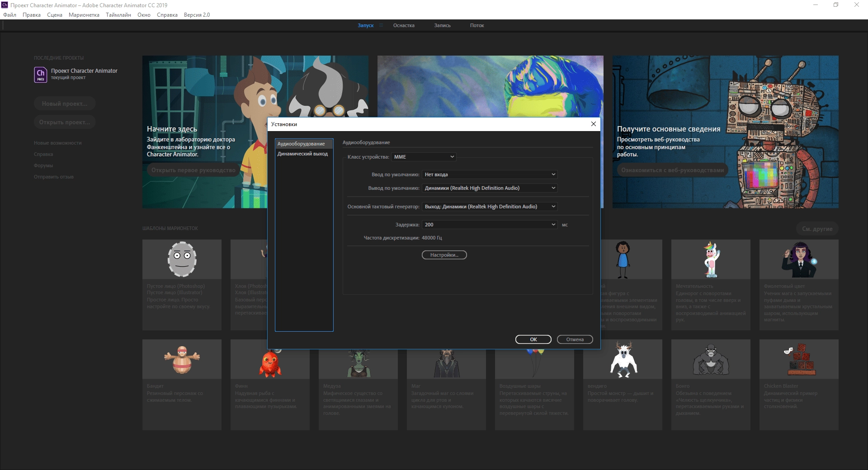
Task: Select Вендиго white monster thumbnail
Action: click(x=623, y=359)
